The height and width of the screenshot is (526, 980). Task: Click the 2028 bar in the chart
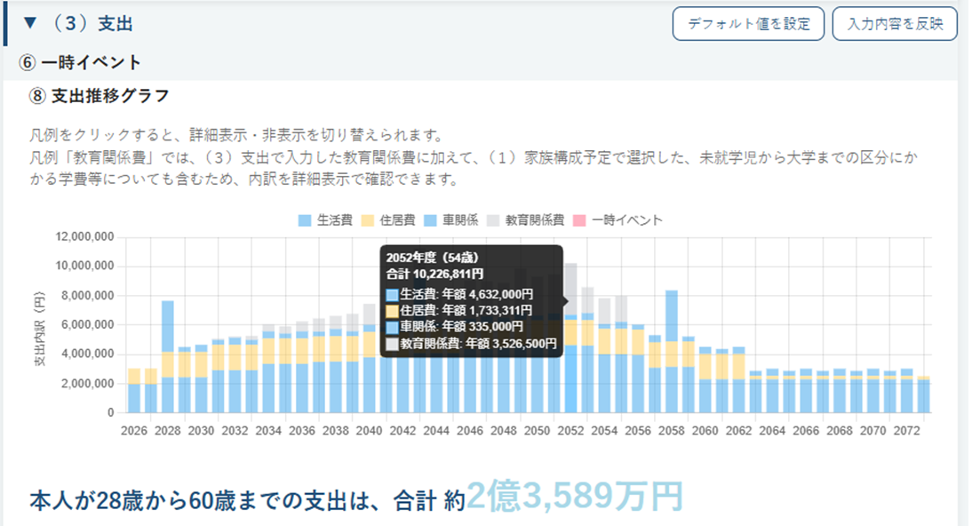(x=168, y=356)
